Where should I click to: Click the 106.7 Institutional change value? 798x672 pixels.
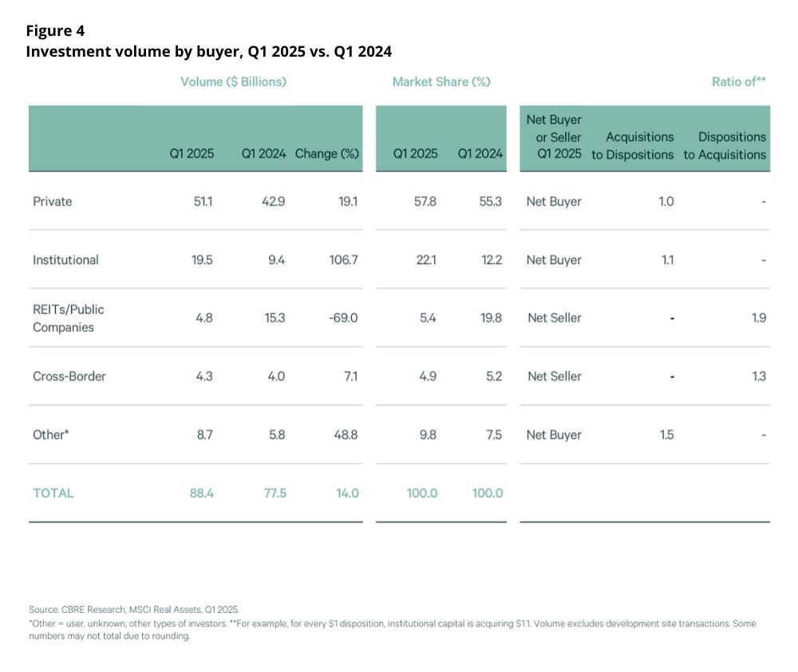coord(342,259)
